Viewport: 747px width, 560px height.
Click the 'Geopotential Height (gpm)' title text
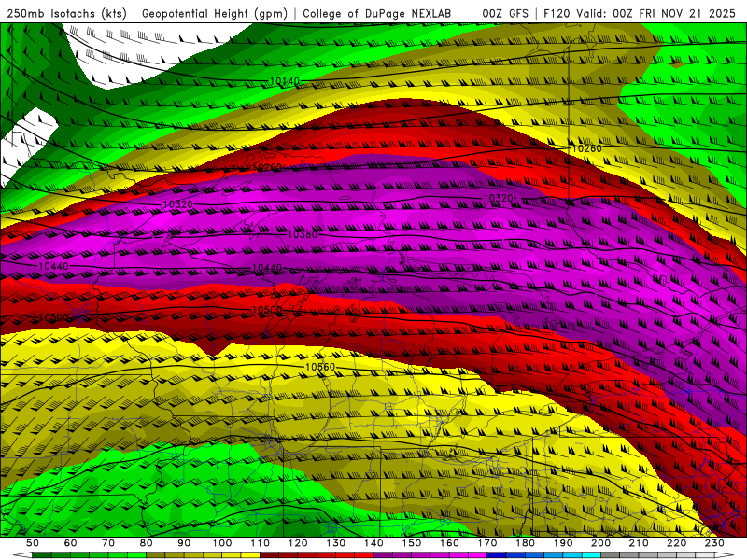click(x=215, y=13)
